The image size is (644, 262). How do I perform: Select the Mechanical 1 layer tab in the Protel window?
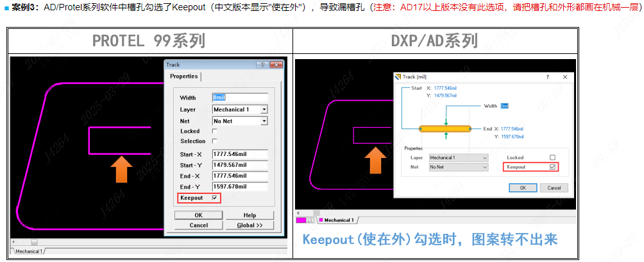click(28, 251)
